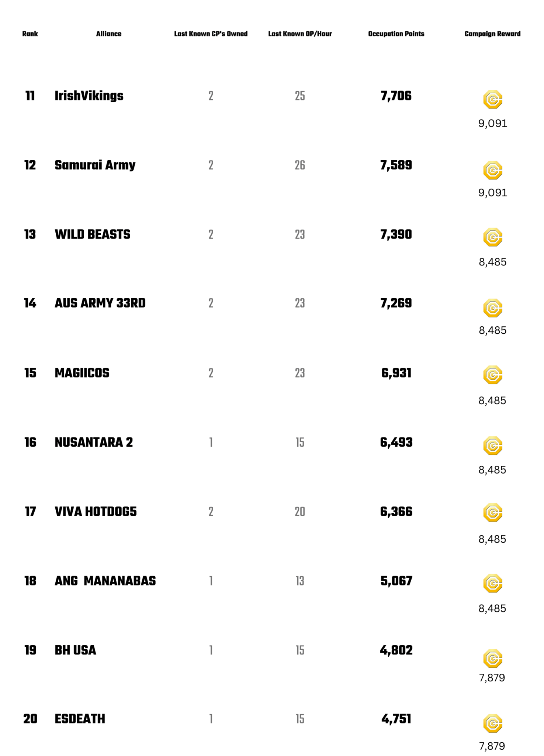This screenshot has height=756, width=544.
Task: Select MAGIICOS occupation points value 6,931
Action: coord(396,373)
